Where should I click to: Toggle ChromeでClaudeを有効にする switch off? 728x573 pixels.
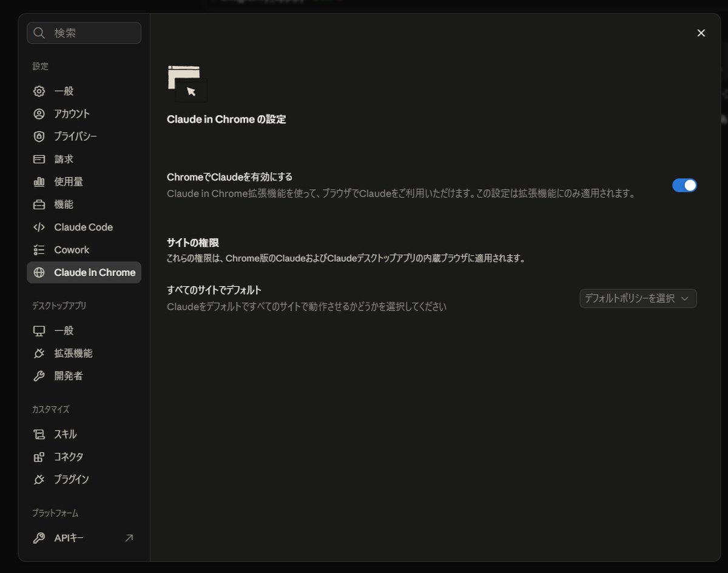[x=684, y=186]
